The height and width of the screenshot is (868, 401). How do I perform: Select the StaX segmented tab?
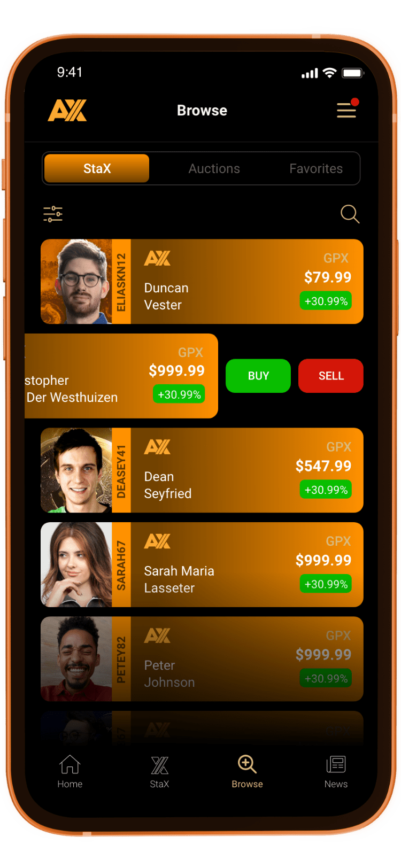coord(97,168)
